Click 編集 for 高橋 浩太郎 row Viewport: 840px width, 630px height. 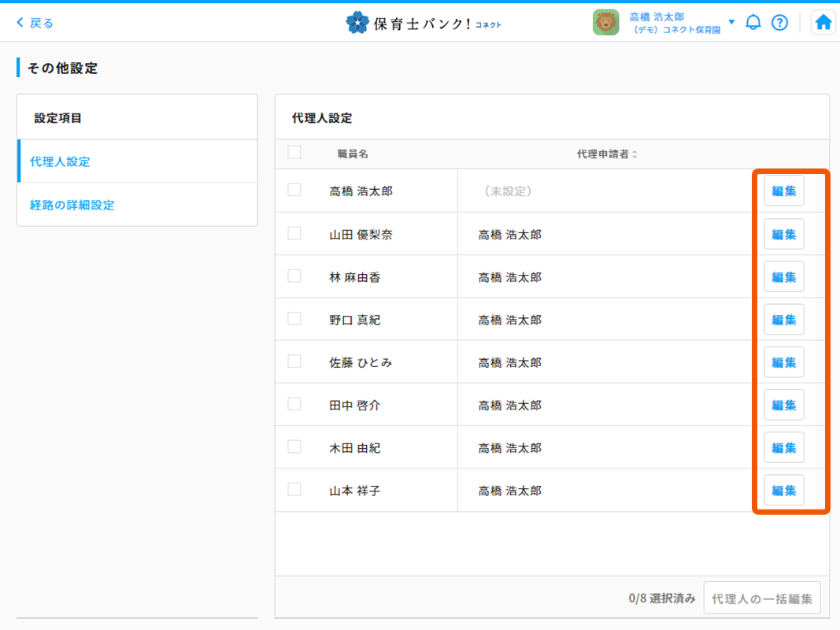783,191
